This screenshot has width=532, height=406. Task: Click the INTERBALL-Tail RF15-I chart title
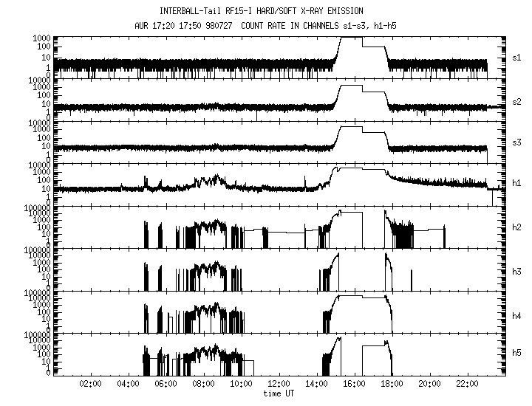click(x=262, y=11)
